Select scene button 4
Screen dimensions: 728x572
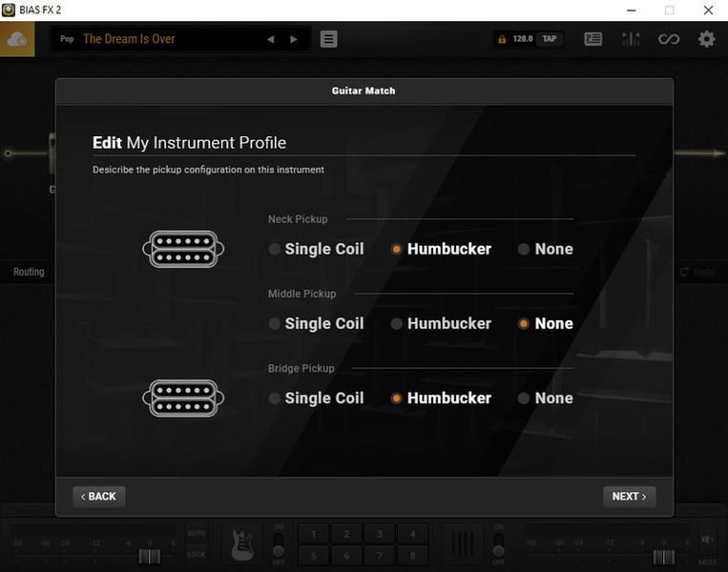pyautogui.click(x=412, y=535)
